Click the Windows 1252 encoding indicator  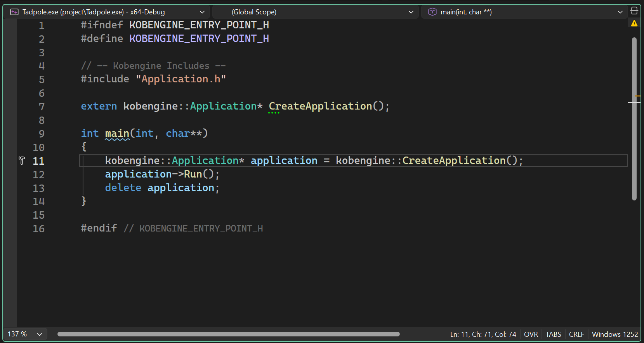coord(614,334)
